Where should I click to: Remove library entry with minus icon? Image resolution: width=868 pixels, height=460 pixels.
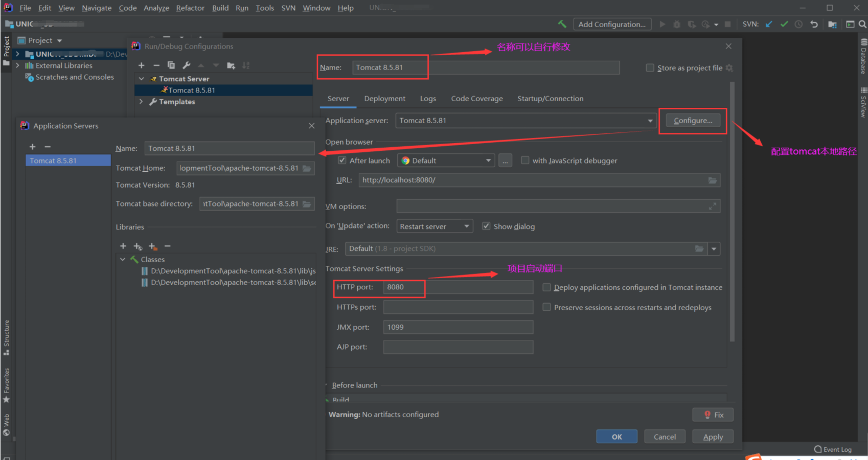(167, 246)
